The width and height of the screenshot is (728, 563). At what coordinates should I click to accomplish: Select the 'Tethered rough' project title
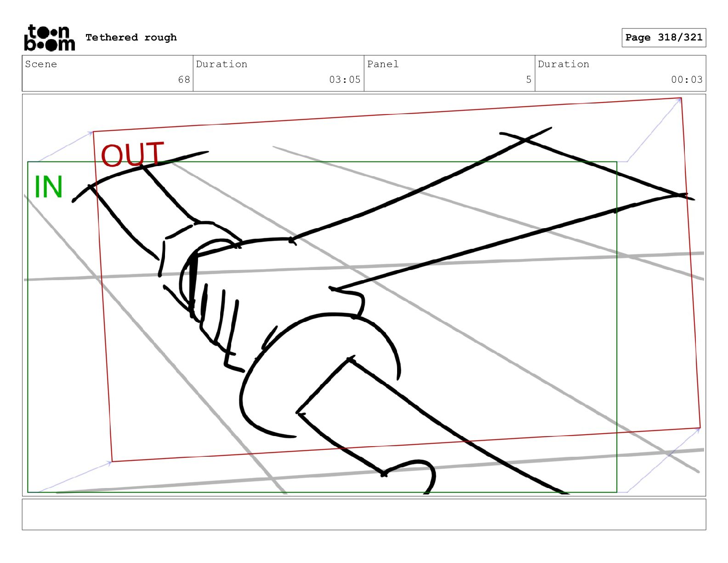[131, 37]
